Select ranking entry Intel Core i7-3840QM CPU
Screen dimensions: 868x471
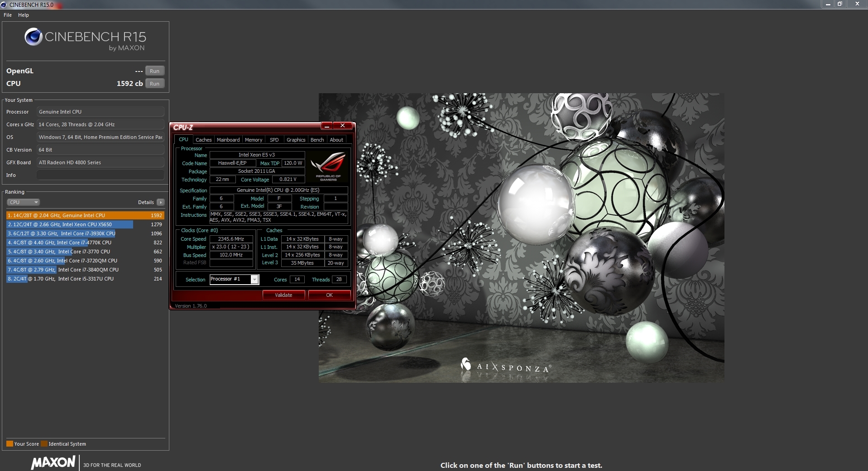coord(85,270)
